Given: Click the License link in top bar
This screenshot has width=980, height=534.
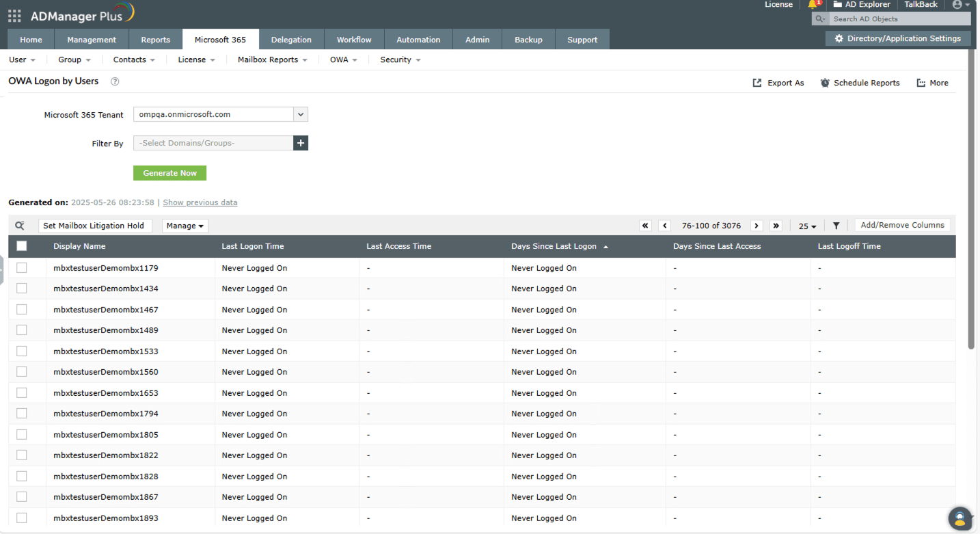Looking at the screenshot, I should 778,5.
